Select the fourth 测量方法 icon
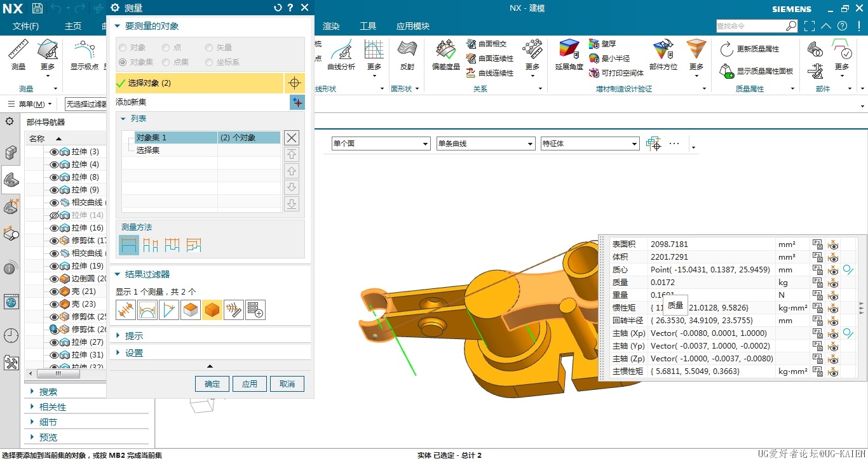Viewport: 868px width, 461px height. coord(194,244)
